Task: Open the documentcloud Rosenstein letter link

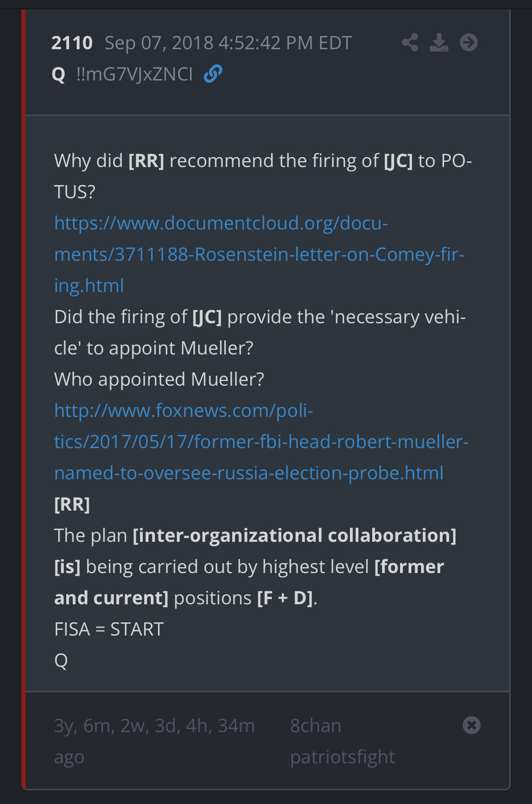Action: (x=259, y=254)
